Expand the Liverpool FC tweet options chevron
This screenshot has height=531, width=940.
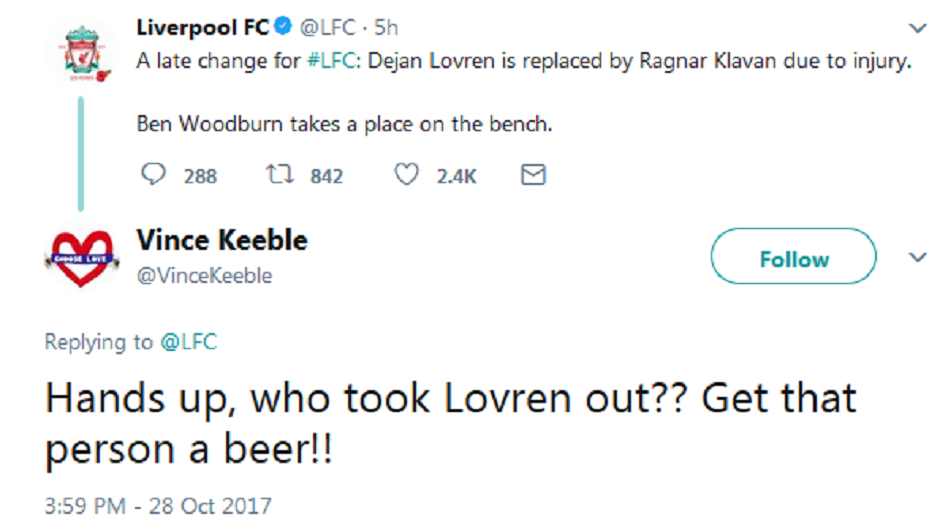(x=916, y=28)
